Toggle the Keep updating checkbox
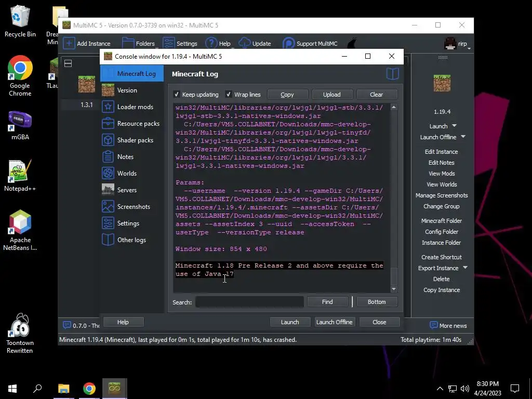Screen dimensions: 532x399 click(177, 95)
